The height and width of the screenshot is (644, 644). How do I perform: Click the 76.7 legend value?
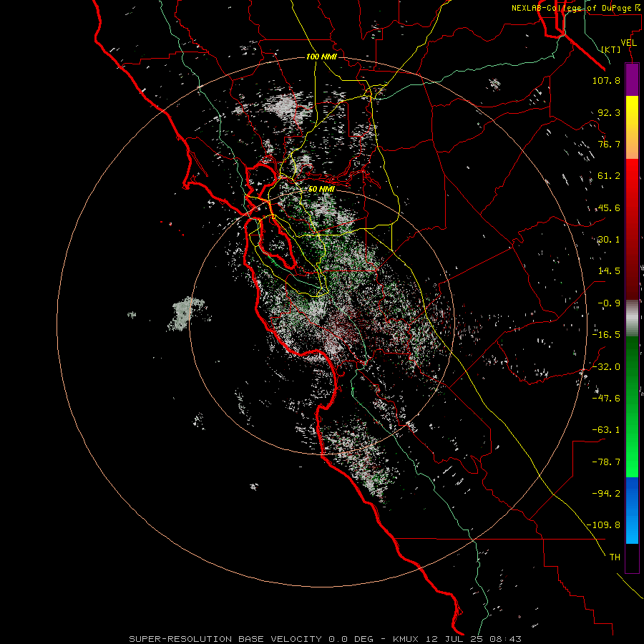[x=609, y=144]
